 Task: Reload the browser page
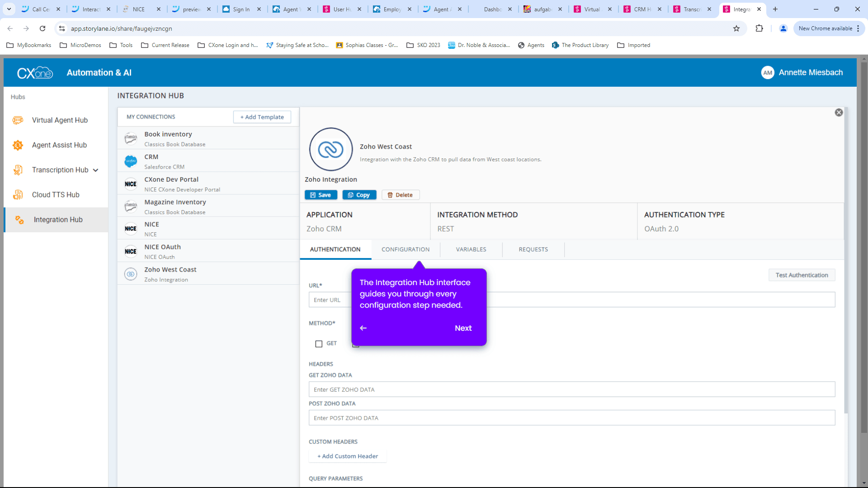[x=42, y=28]
